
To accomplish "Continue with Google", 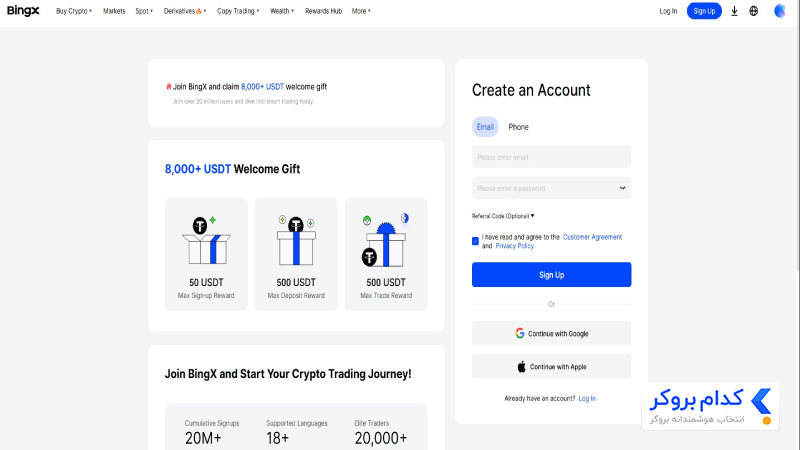I will pyautogui.click(x=552, y=333).
